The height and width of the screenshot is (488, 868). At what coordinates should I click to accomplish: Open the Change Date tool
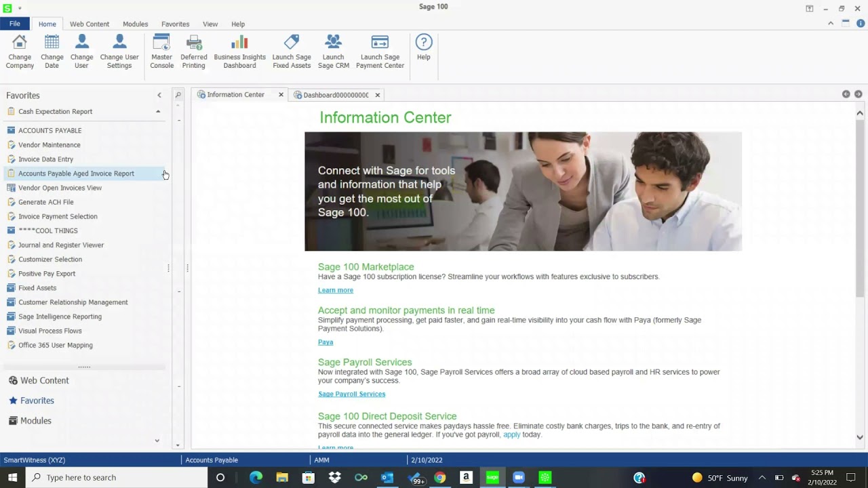[52, 52]
